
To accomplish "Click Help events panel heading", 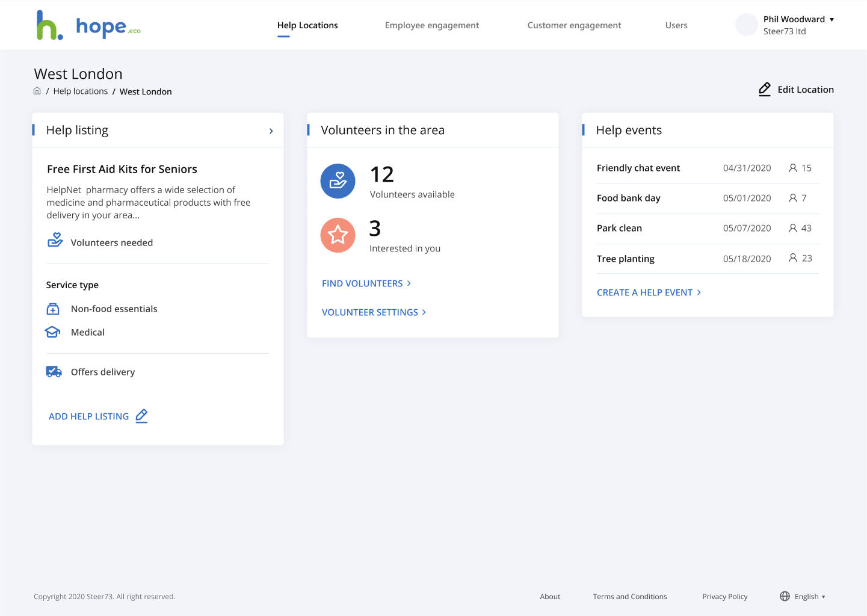I will coord(629,131).
